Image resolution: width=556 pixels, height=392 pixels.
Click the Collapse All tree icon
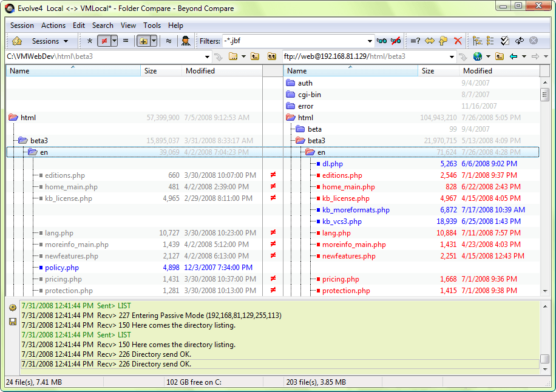(x=490, y=41)
